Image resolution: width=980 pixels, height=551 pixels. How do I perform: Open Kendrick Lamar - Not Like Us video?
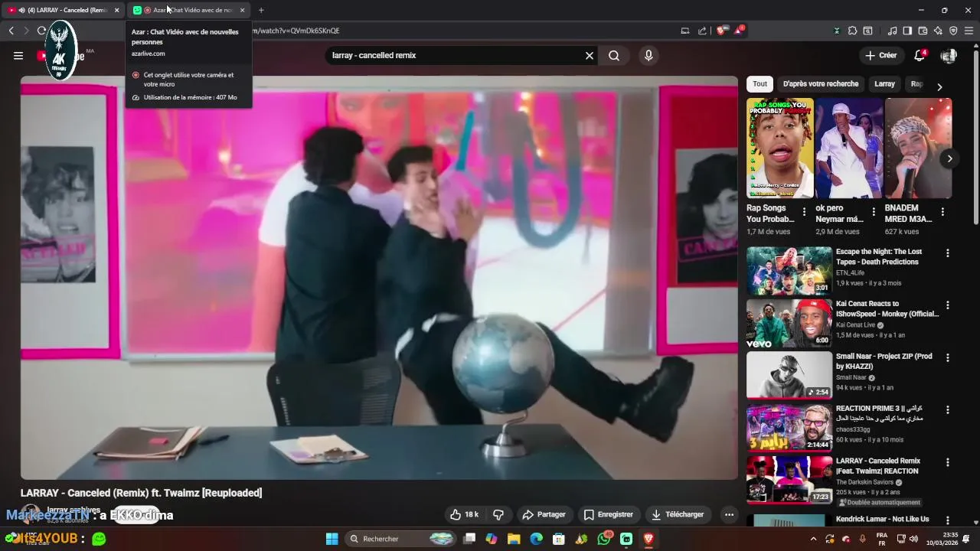882,519
